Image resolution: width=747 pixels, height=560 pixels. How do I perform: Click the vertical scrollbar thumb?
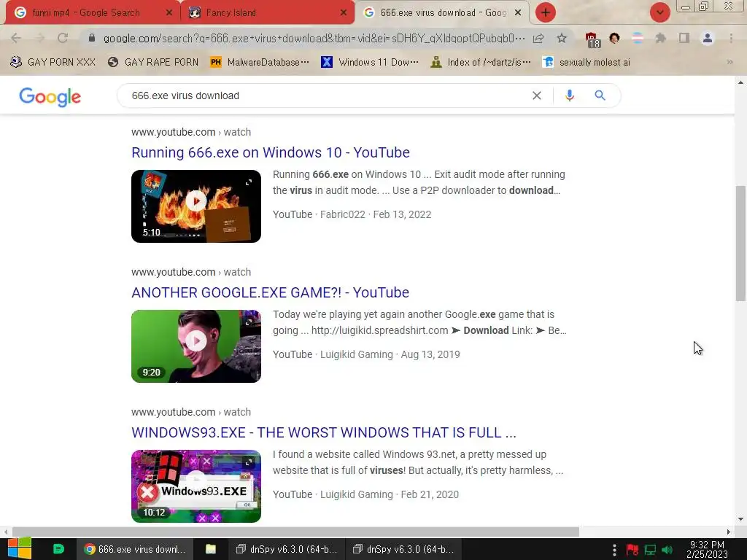740,244
